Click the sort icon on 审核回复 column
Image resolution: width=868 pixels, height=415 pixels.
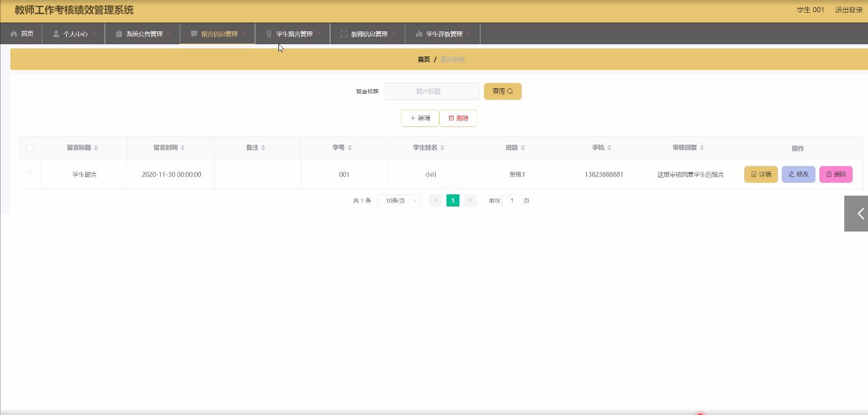[702, 148]
